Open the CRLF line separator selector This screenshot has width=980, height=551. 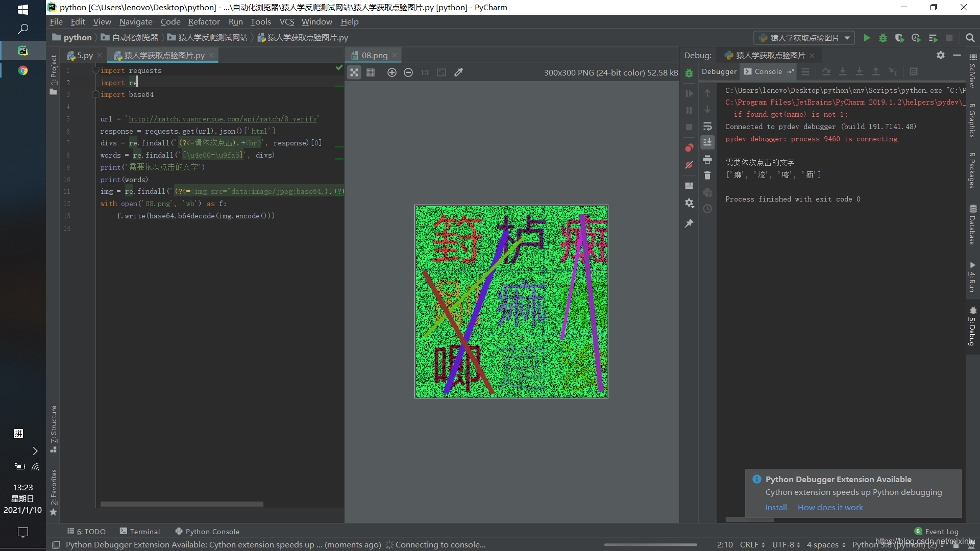752,544
